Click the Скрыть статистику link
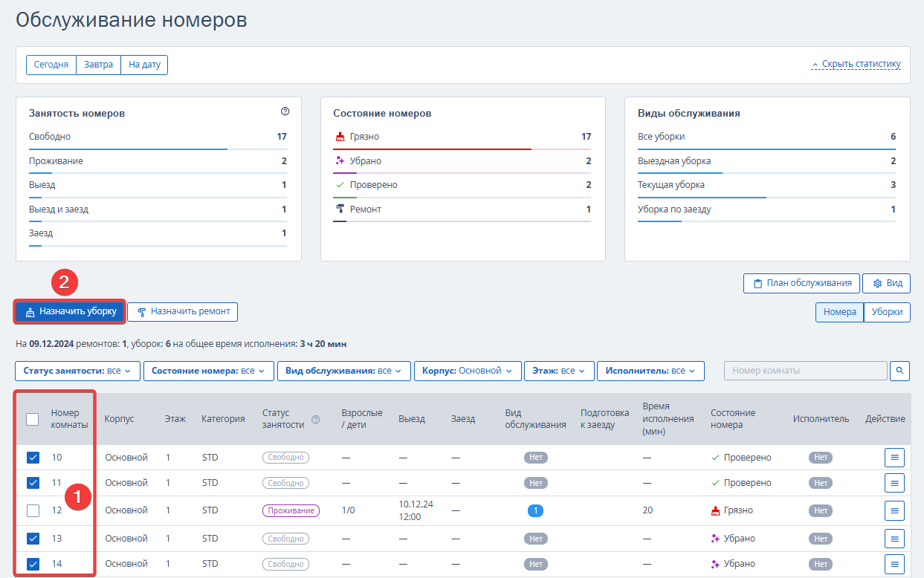 [856, 64]
